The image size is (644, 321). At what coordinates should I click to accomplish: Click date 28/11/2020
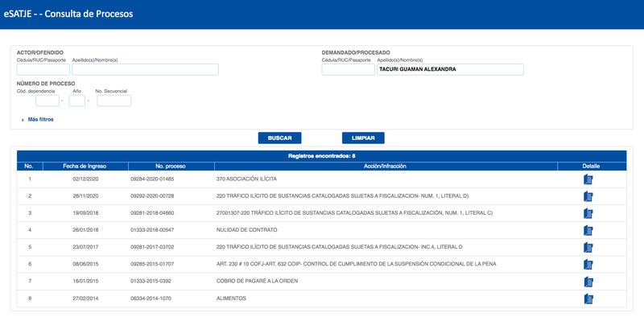[85, 196]
